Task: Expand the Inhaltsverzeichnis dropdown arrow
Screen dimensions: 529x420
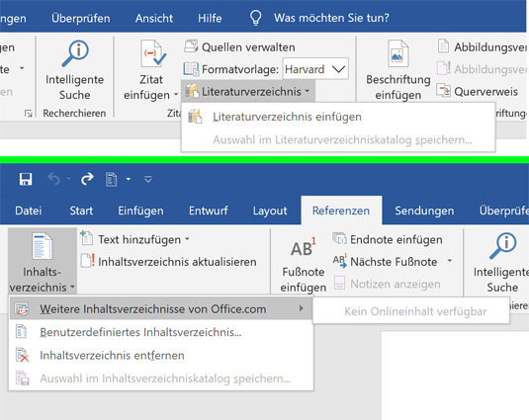Action: 72,288
